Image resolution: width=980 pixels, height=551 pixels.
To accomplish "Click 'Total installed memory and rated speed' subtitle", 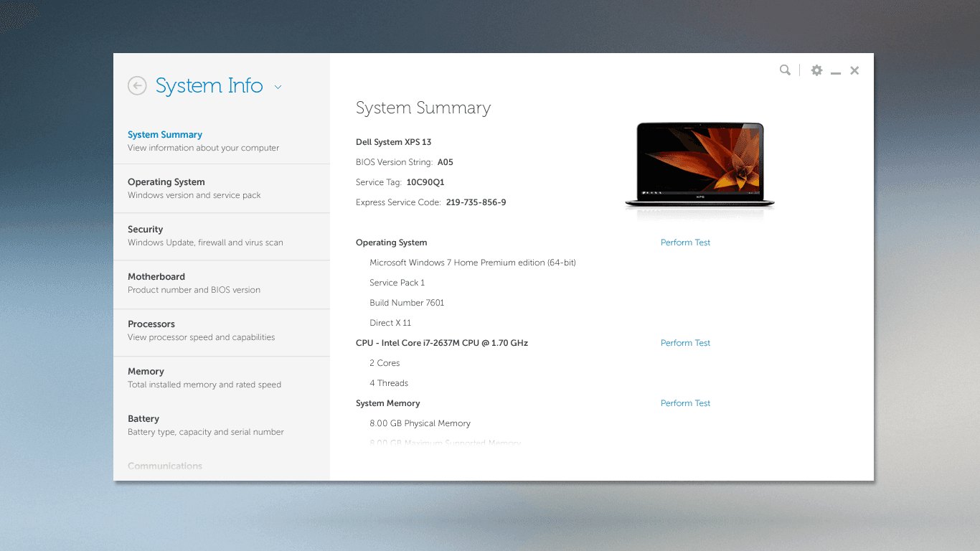I will pyautogui.click(x=204, y=385).
